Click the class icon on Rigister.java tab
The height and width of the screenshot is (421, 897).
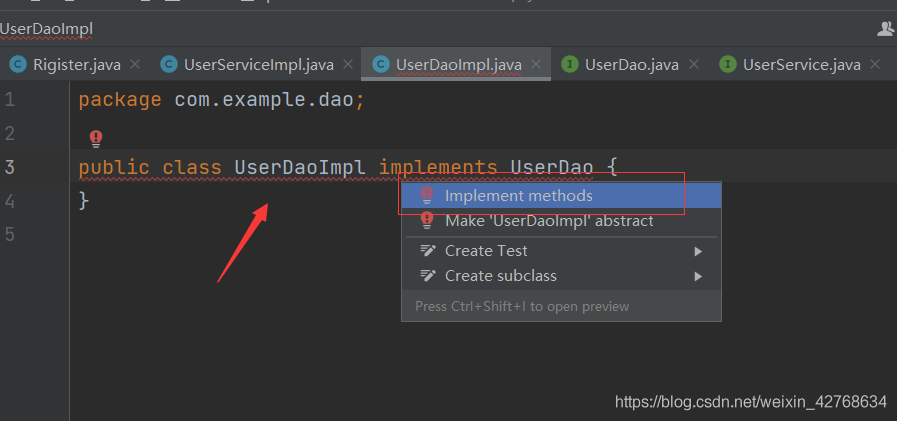pyautogui.click(x=18, y=64)
